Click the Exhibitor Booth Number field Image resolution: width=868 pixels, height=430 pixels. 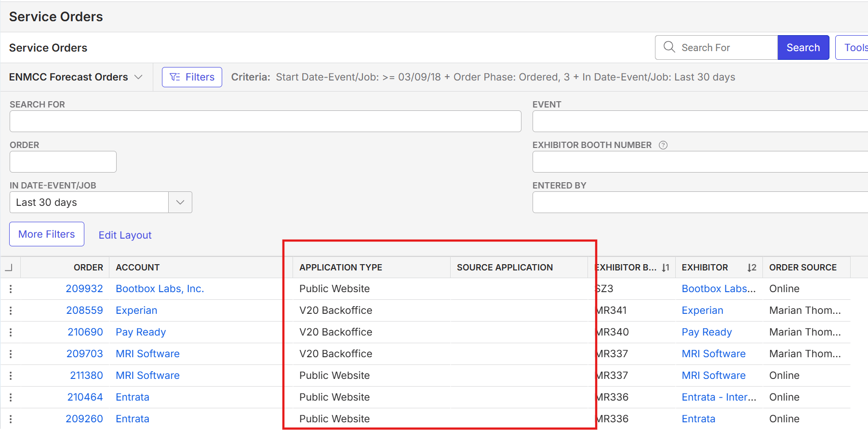click(700, 162)
